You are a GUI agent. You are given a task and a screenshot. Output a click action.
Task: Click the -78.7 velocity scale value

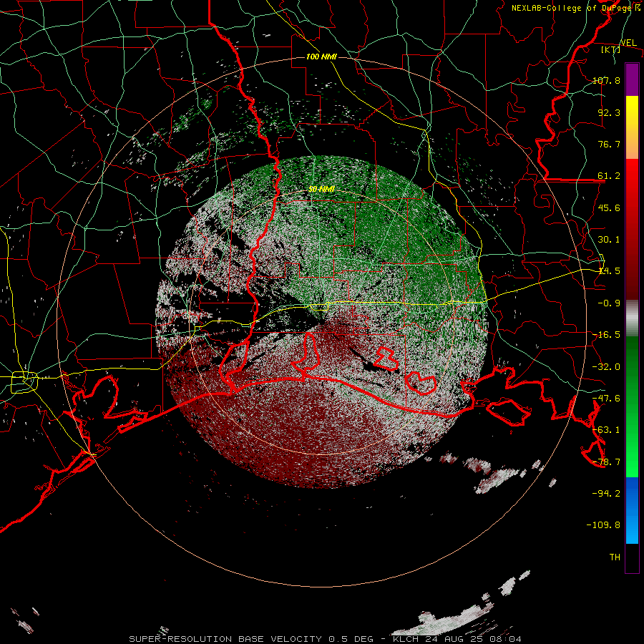click(x=606, y=462)
